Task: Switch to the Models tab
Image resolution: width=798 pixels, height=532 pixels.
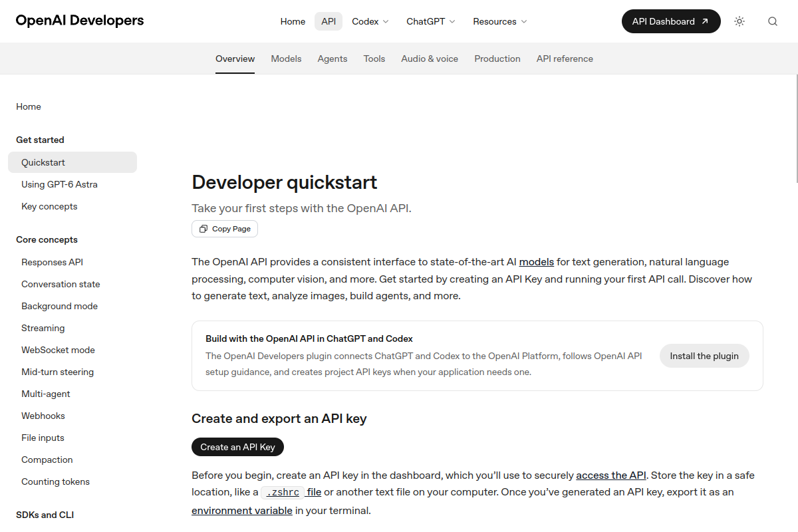Action: (286, 59)
